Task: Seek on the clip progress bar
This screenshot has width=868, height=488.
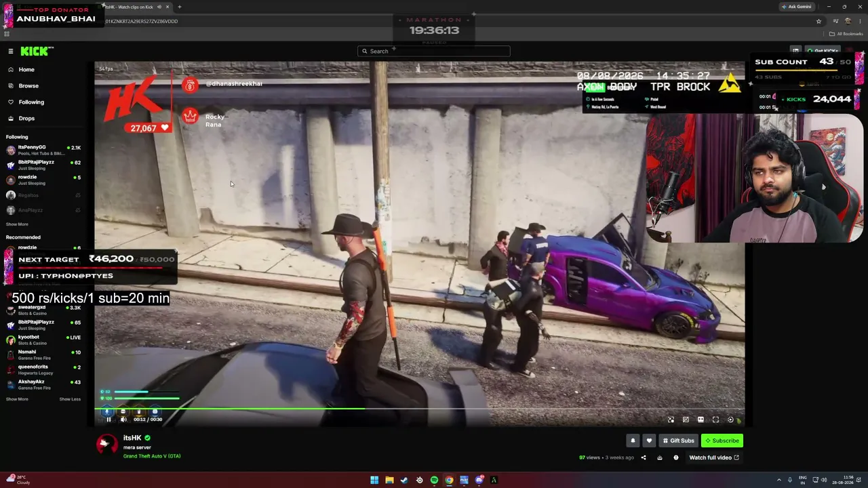Action: tap(419, 409)
